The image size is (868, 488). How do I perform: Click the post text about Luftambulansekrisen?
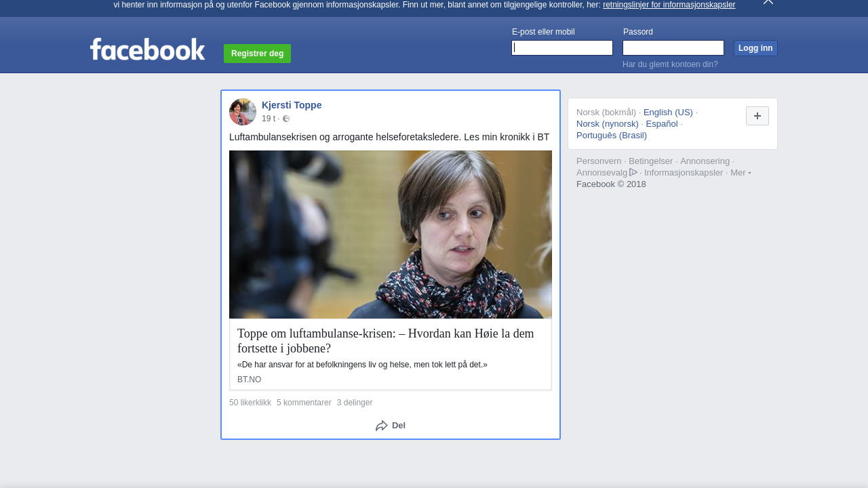(x=389, y=137)
